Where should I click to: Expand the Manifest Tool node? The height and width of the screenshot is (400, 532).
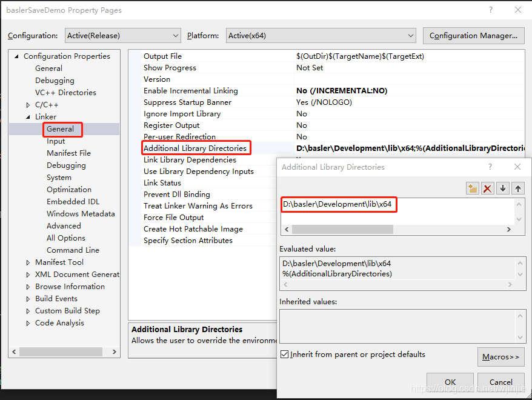click(x=27, y=262)
